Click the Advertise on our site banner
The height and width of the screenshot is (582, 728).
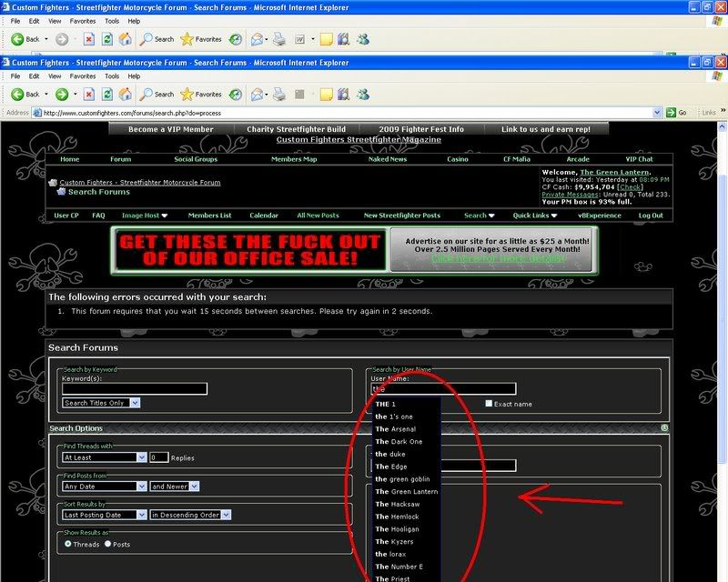click(x=492, y=250)
